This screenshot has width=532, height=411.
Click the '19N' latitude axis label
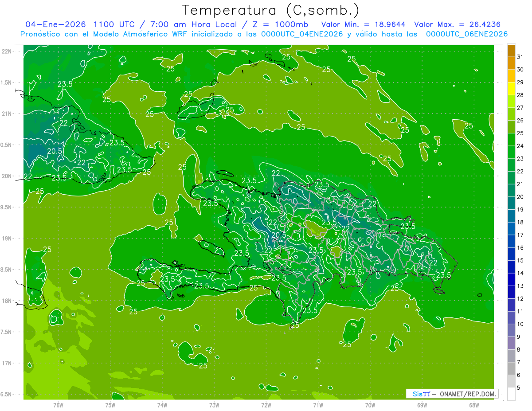pos(7,239)
